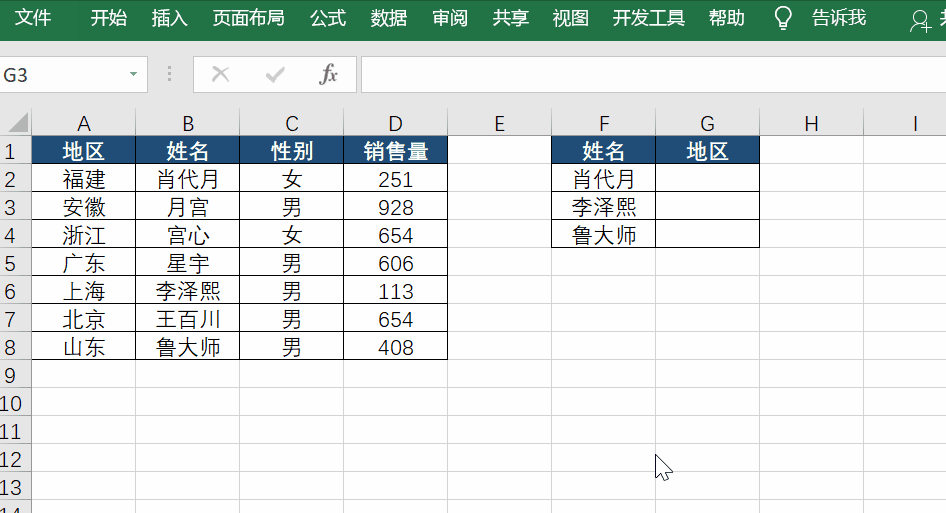The height and width of the screenshot is (513, 946).
Task: Click header cell 销售量
Action: tap(395, 150)
